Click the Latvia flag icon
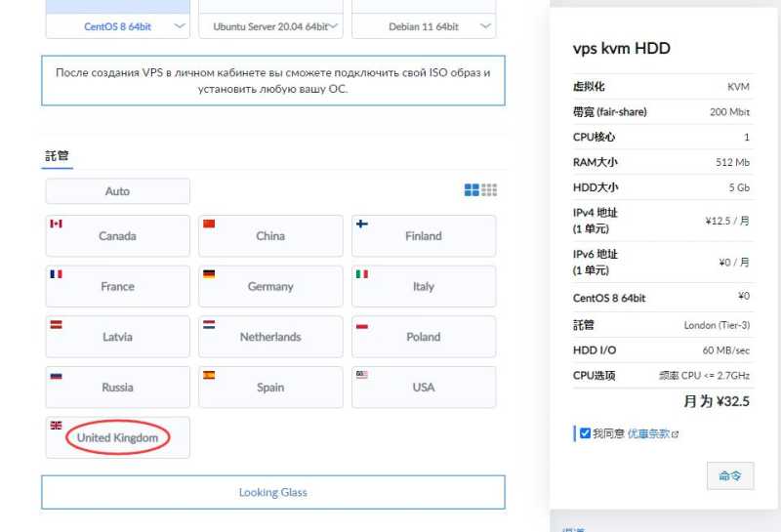The height and width of the screenshot is (532, 781). tap(56, 324)
